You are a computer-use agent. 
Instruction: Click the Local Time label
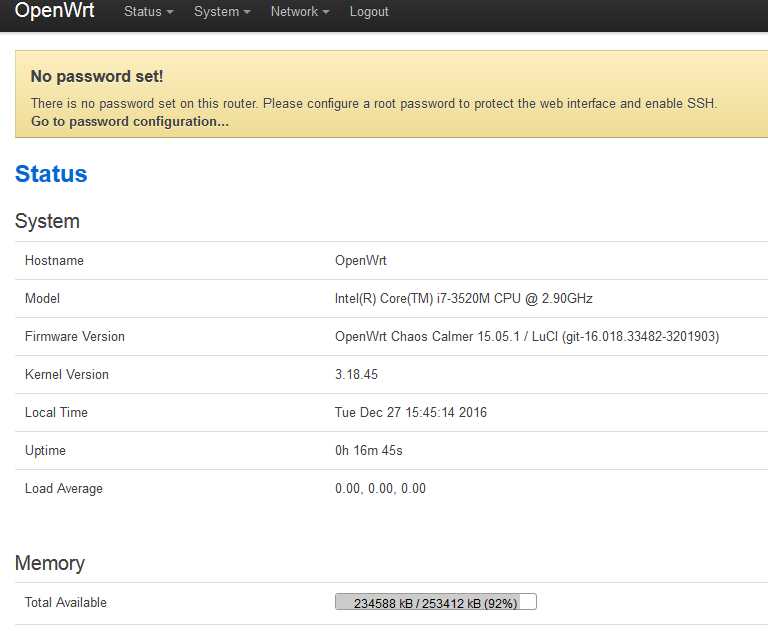(x=56, y=413)
